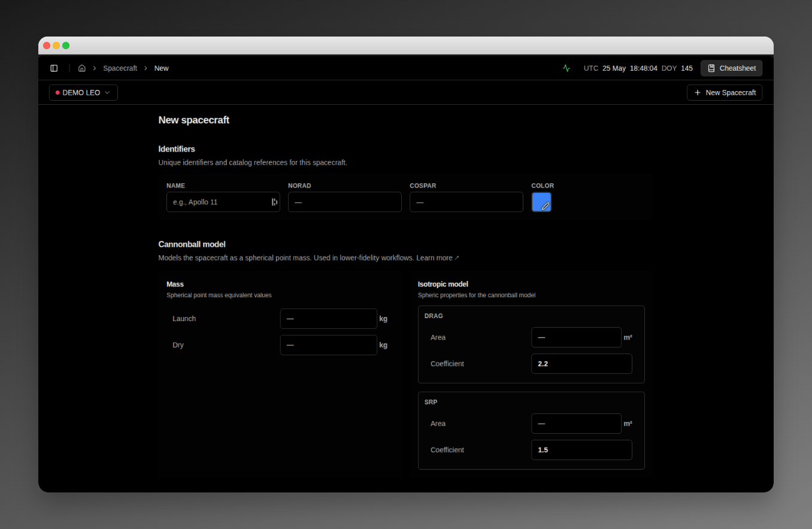Viewport: 812px width, 529px height.
Task: Focus the NORAD input field
Action: tap(345, 202)
